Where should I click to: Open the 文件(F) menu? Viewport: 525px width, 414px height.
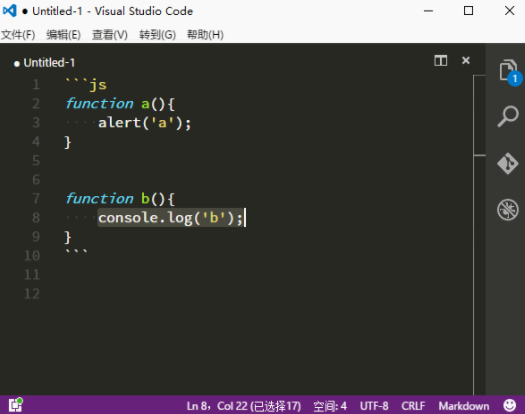pos(18,34)
